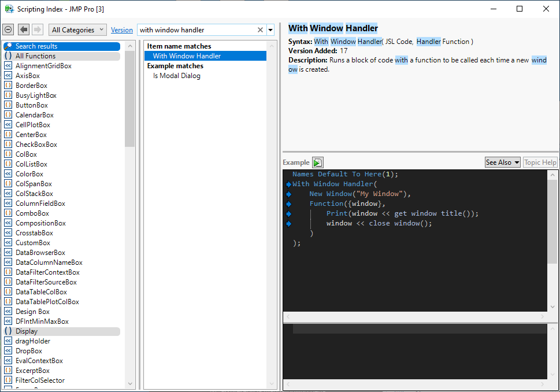Click the JMP icon in the title bar

(9, 9)
